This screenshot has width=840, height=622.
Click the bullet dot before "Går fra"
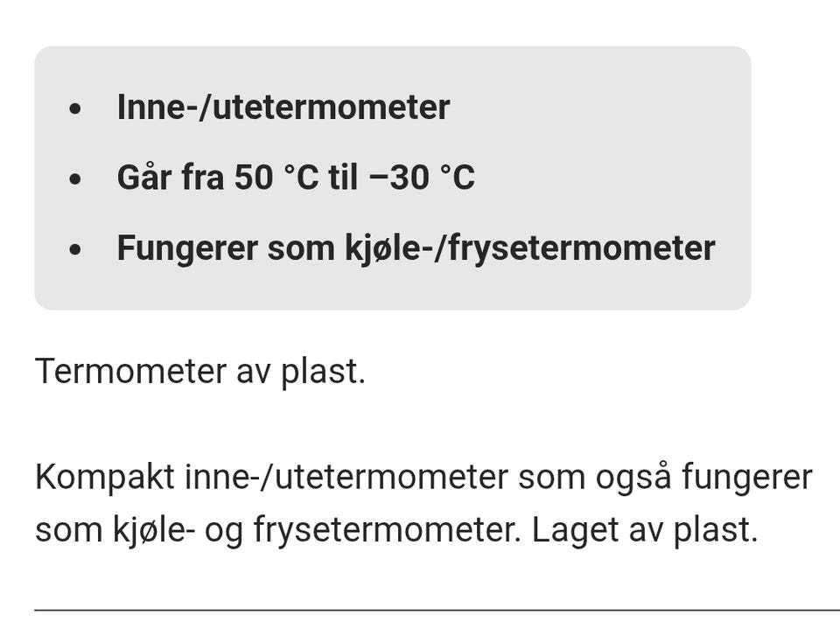75,179
